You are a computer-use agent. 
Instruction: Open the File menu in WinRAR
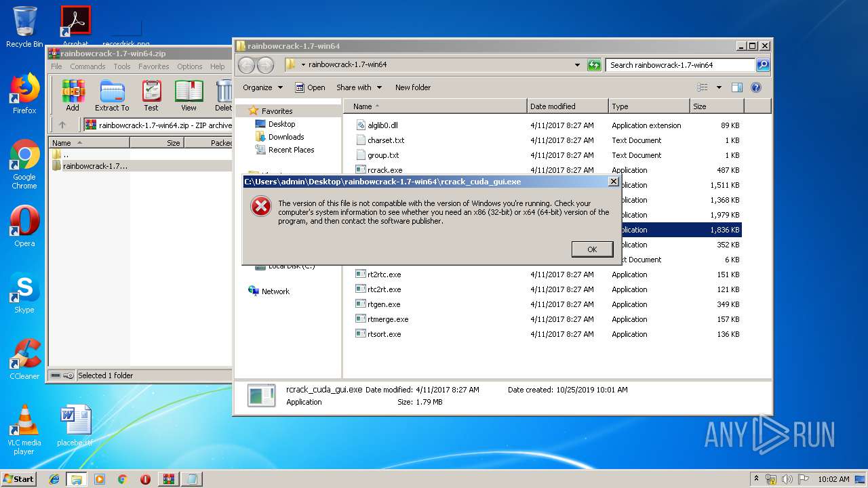(x=56, y=66)
